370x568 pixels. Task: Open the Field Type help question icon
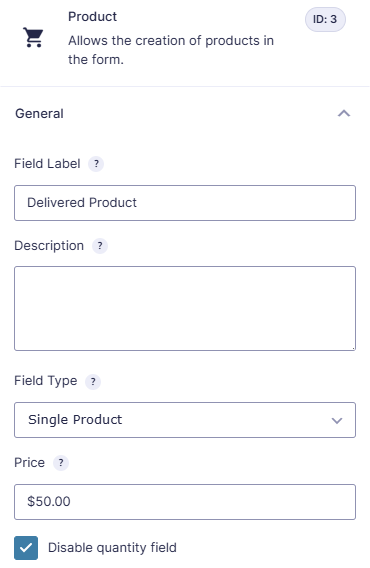(93, 381)
